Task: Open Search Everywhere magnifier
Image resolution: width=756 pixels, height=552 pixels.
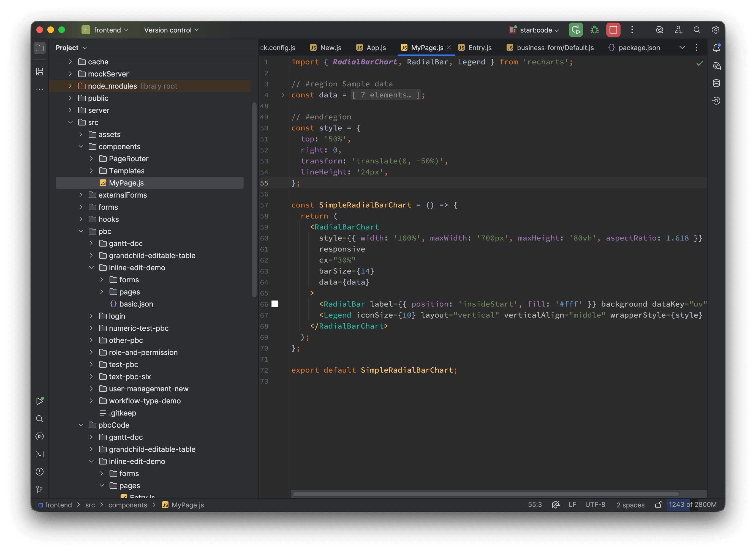Action: (697, 30)
